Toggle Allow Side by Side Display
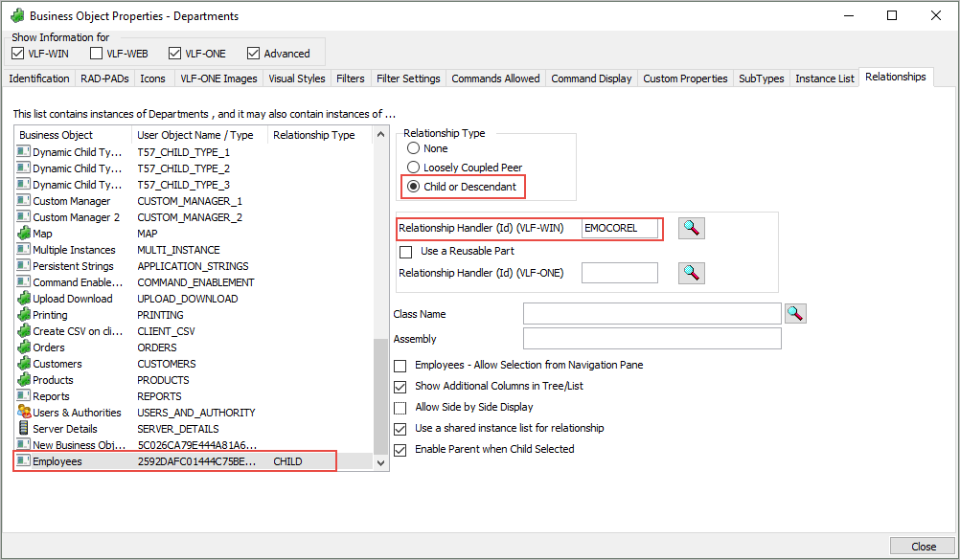Screen dimensions: 960x560 (x=400, y=407)
